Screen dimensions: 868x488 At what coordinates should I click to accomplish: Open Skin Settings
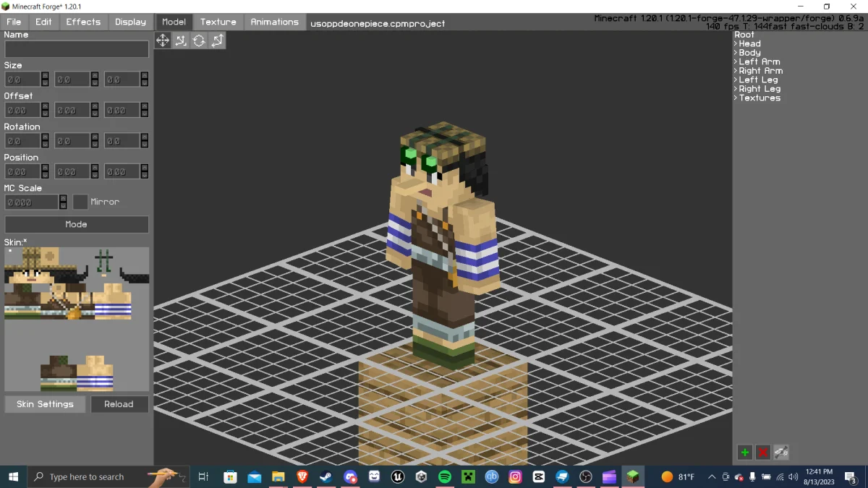pyautogui.click(x=45, y=404)
